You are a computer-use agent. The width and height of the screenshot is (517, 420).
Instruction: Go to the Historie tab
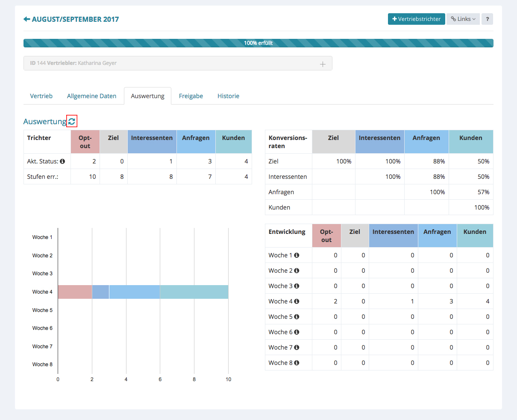click(228, 96)
